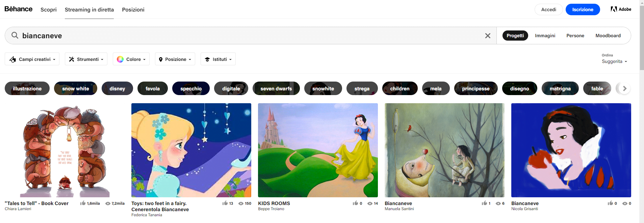Screen dimensions: 644x223
Task: Select the snow white tag
Action: pos(76,88)
